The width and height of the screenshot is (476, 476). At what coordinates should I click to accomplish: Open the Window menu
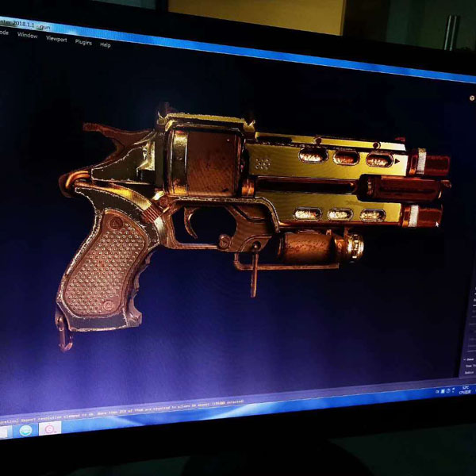pyautogui.click(x=27, y=35)
